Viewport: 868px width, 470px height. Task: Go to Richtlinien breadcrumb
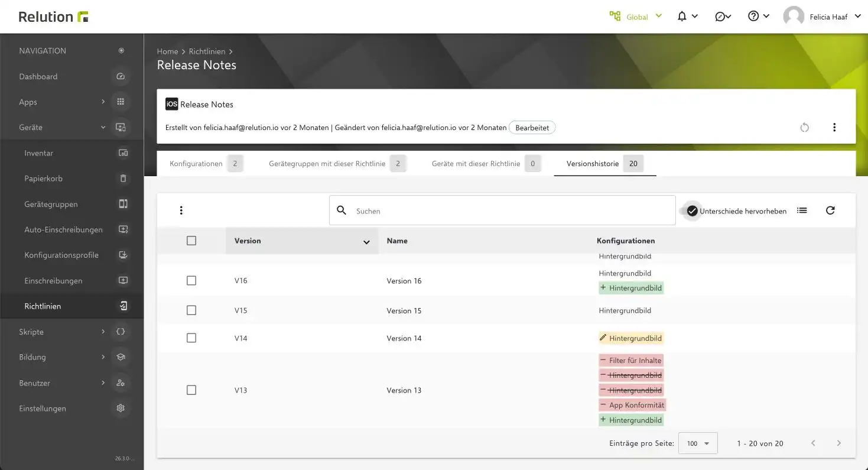207,51
